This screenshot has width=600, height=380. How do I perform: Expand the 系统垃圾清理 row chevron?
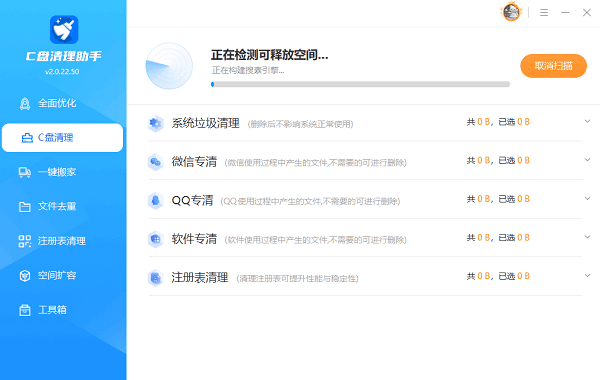[x=587, y=121]
